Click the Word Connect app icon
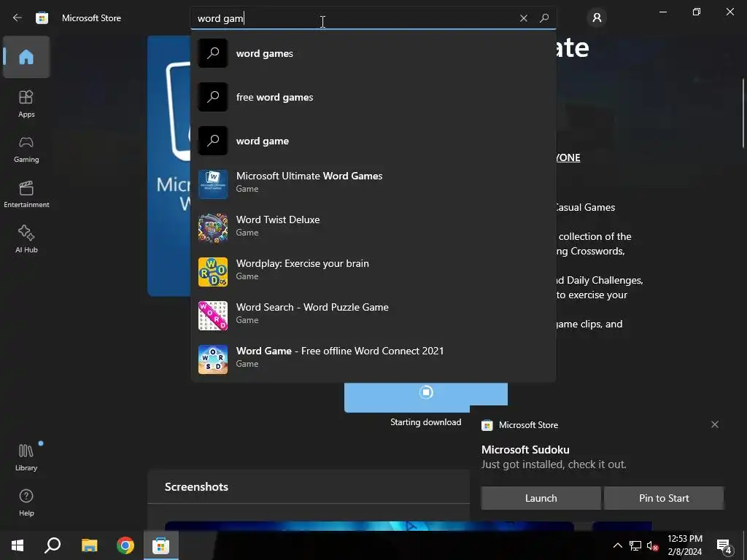The width and height of the screenshot is (747, 560). pos(213,359)
